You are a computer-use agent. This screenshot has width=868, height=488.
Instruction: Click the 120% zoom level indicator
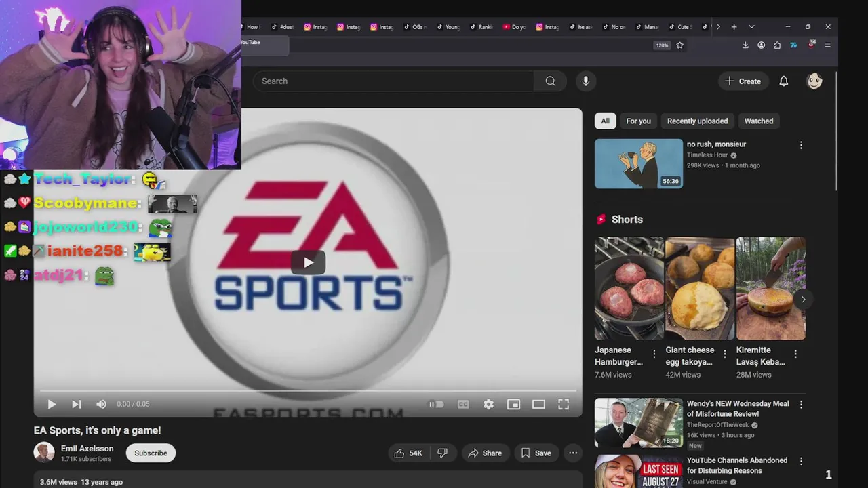point(662,45)
